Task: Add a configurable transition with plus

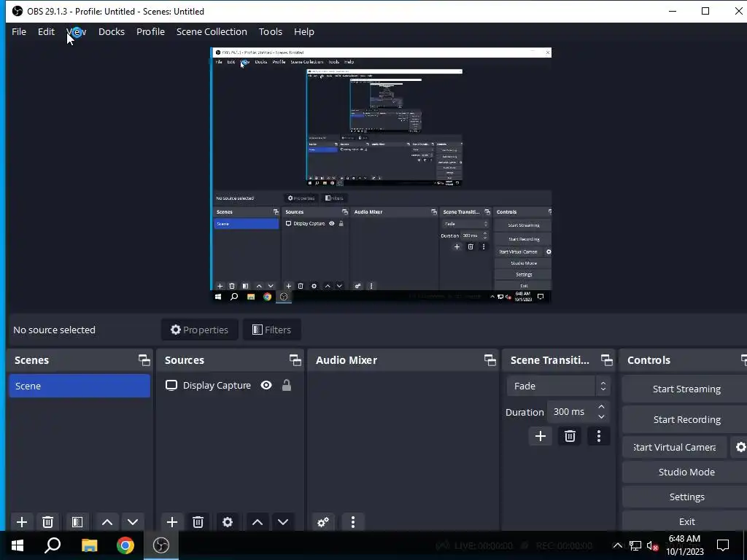Action: pos(541,436)
